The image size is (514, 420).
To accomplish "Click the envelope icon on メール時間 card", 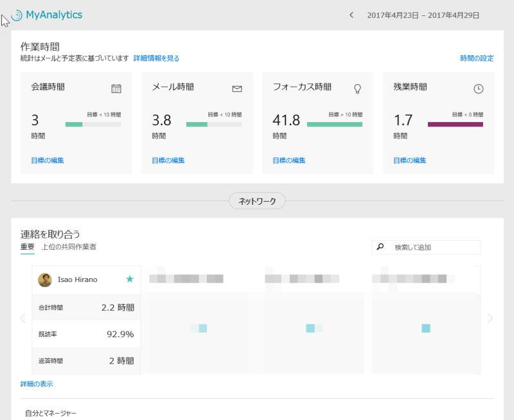I will click(237, 89).
